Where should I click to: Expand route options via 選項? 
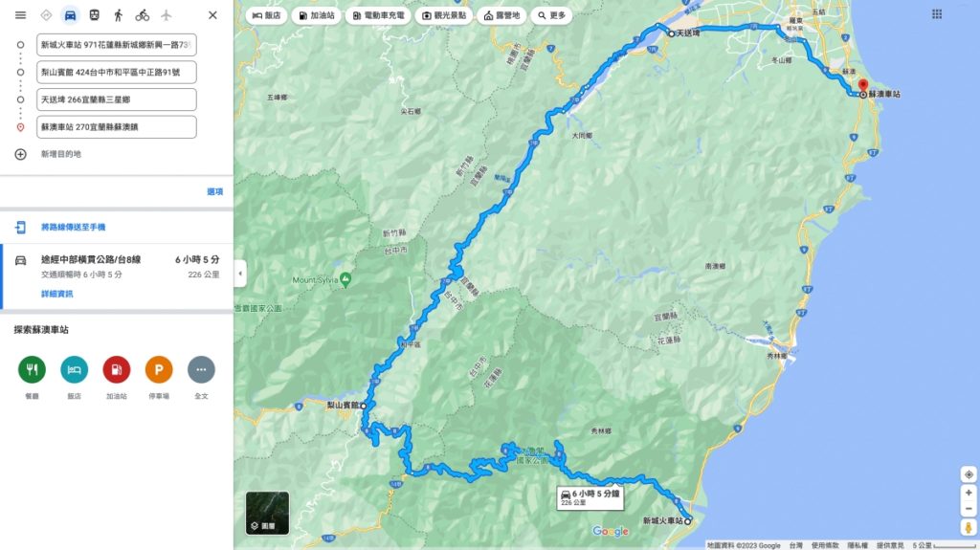tap(215, 192)
